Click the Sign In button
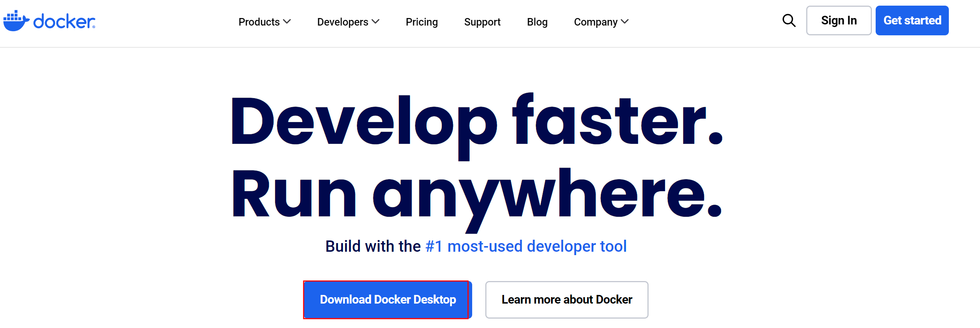Screen dimensions: 980x328 click(x=838, y=21)
